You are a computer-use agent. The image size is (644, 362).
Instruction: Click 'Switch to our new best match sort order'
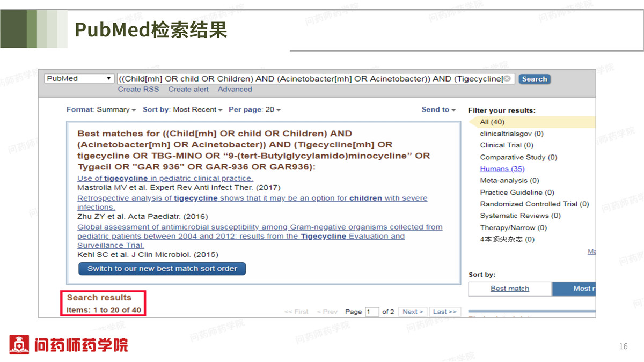pyautogui.click(x=162, y=269)
